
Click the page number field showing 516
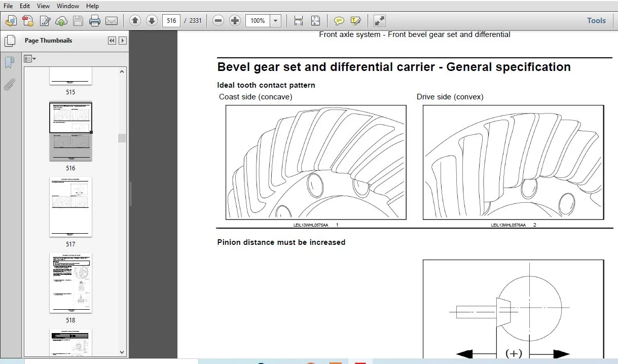click(x=171, y=21)
